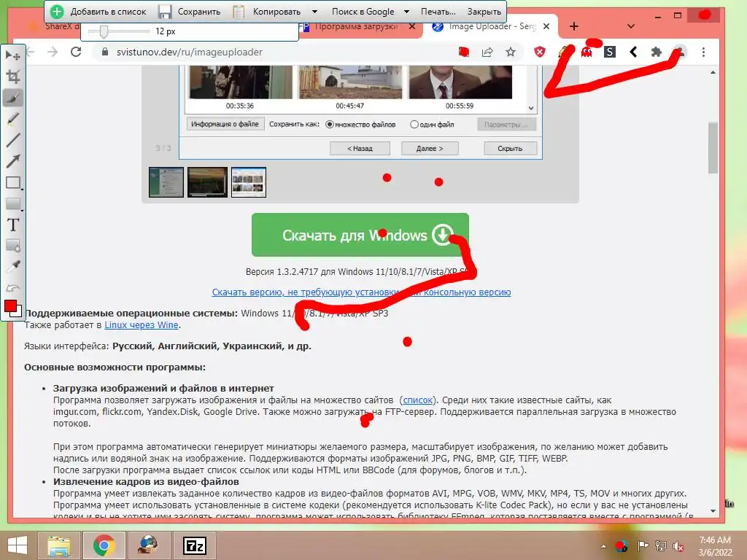Open the share page icon in address bar
This screenshot has width=747, height=560.
click(487, 52)
